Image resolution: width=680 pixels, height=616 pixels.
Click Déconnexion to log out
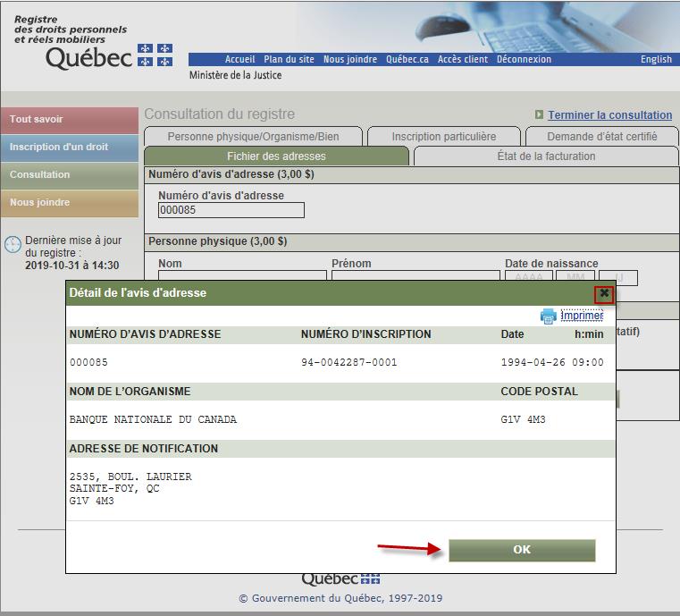(x=524, y=59)
